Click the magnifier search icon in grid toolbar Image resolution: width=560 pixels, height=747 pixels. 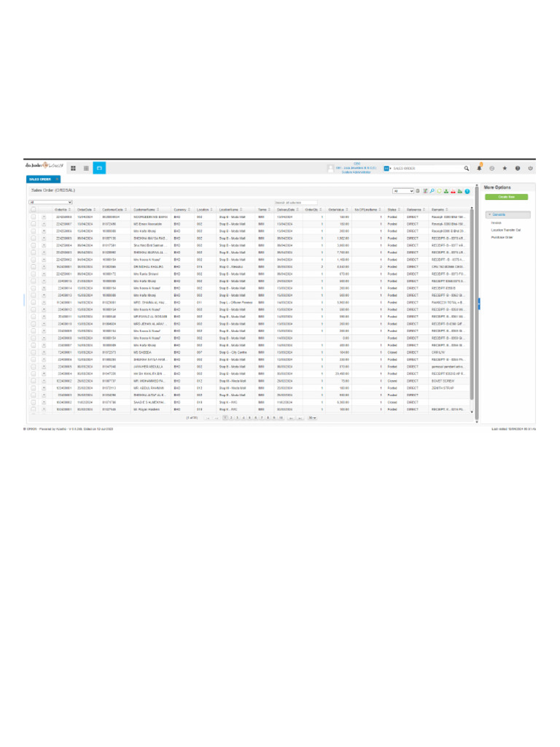[432, 191]
